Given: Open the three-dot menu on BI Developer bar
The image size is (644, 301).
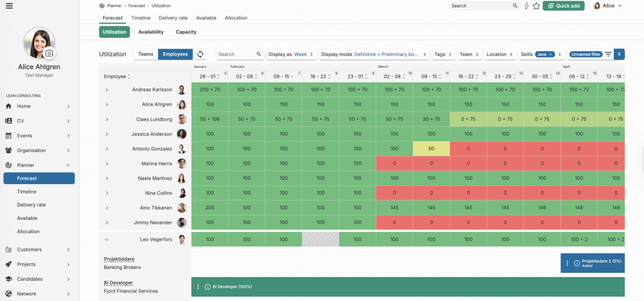Looking at the screenshot, I should click(x=198, y=287).
